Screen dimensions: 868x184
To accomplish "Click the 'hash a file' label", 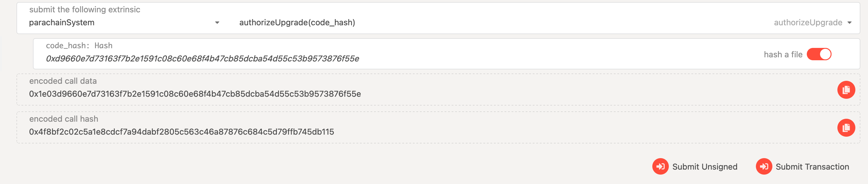I will pyautogui.click(x=783, y=54).
